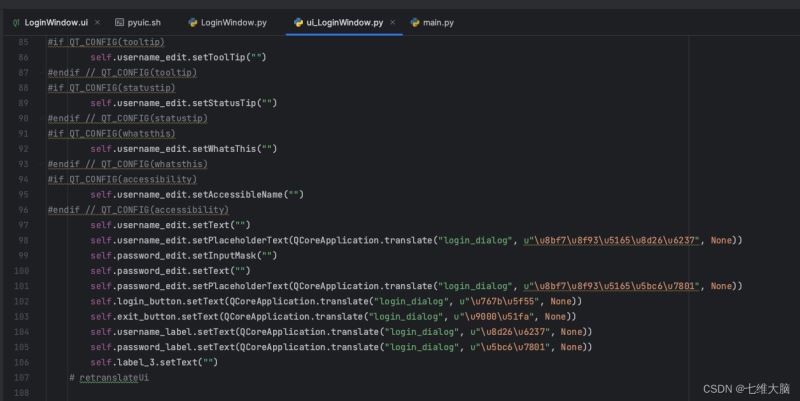Click the '#if QT_CONFIG(tooltip)' line

(106, 42)
